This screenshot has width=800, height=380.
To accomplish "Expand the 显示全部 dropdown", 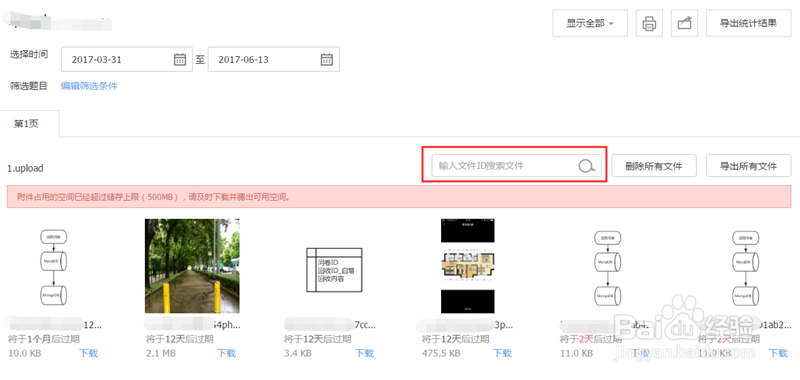I will [x=590, y=23].
